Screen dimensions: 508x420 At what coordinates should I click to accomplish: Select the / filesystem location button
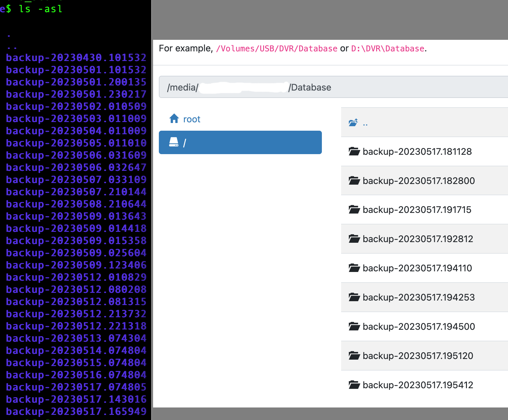(240, 142)
